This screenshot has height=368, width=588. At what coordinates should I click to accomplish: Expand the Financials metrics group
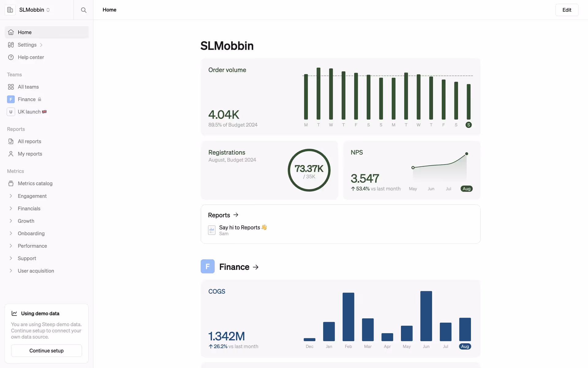pos(11,209)
